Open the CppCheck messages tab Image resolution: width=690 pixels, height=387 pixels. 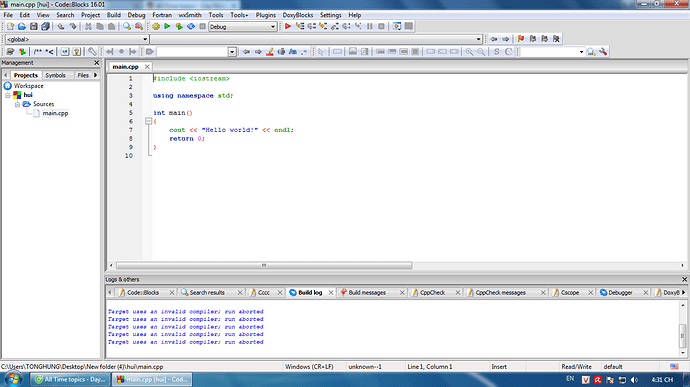coord(500,292)
